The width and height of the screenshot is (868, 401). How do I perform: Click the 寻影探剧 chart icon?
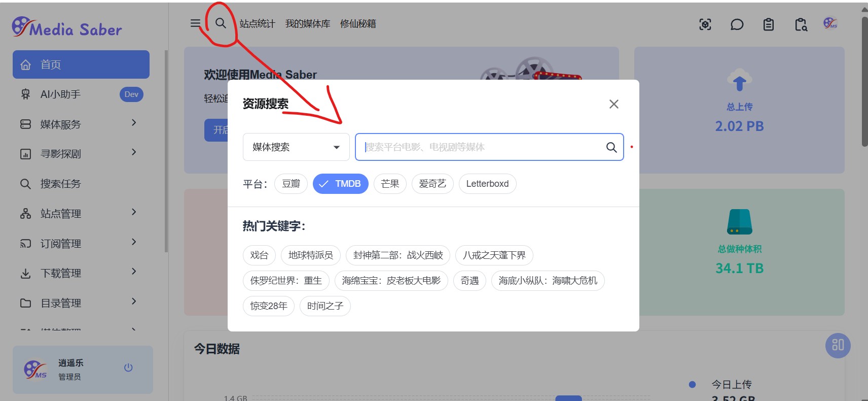[26, 154]
